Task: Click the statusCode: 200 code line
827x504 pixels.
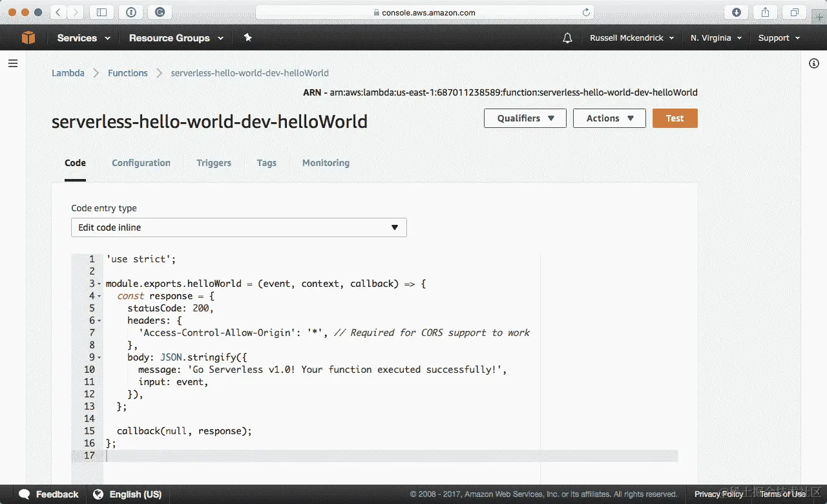Action: coord(171,308)
